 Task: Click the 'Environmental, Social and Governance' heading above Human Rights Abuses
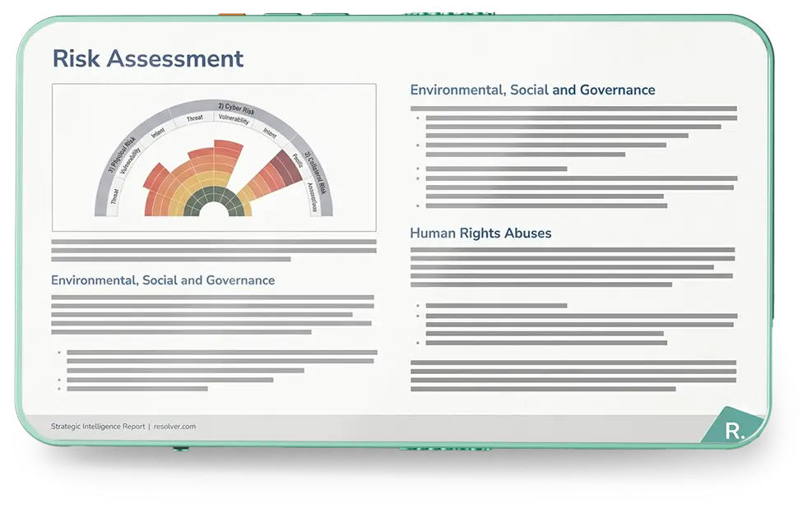532,90
